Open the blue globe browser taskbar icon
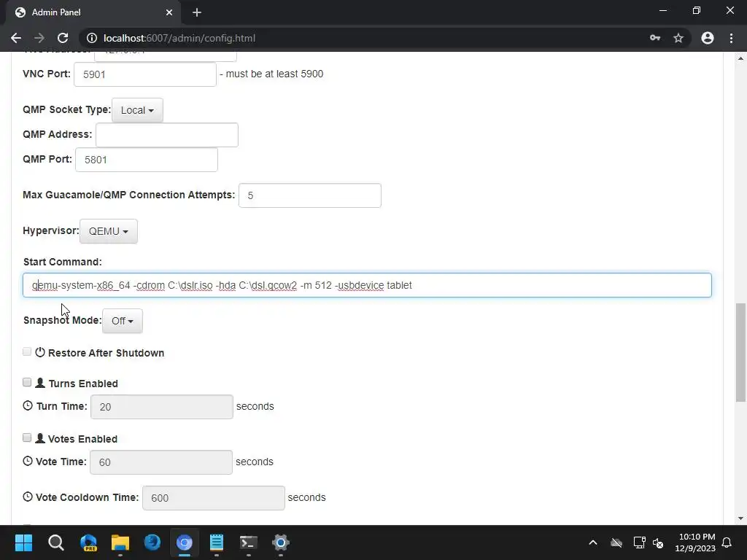 152,542
